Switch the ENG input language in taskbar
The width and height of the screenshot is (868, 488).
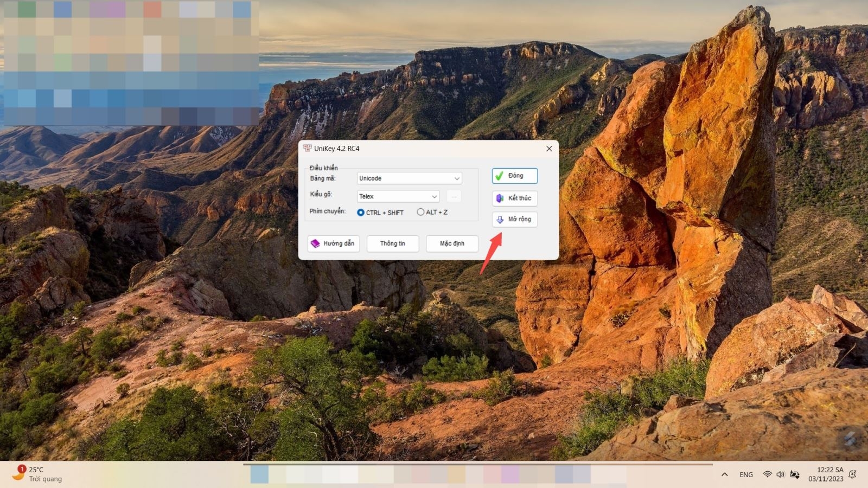[x=746, y=474]
